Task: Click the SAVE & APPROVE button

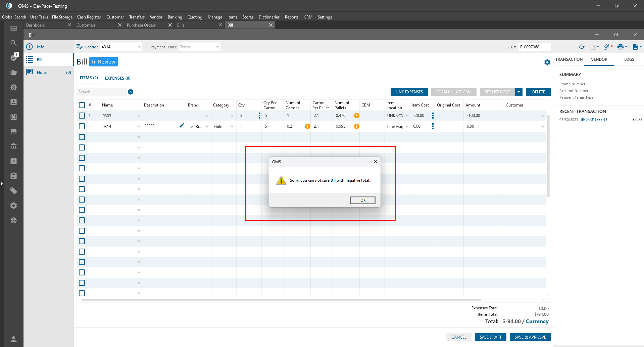Action: pyautogui.click(x=530, y=337)
